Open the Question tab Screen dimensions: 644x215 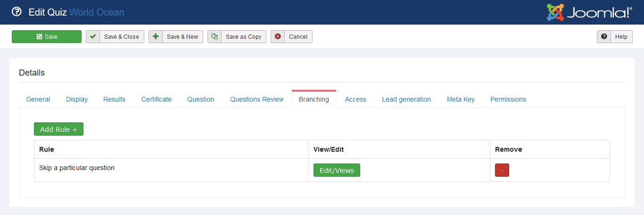coord(200,99)
